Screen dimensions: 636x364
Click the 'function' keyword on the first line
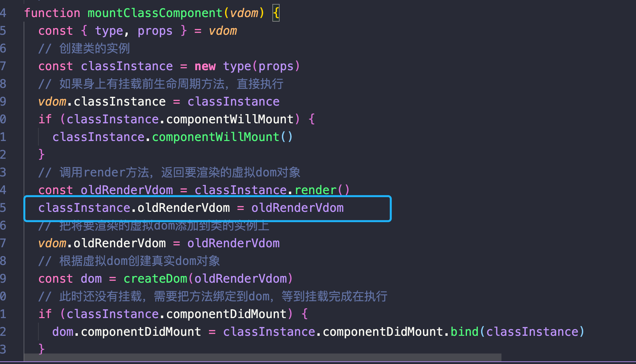point(52,13)
